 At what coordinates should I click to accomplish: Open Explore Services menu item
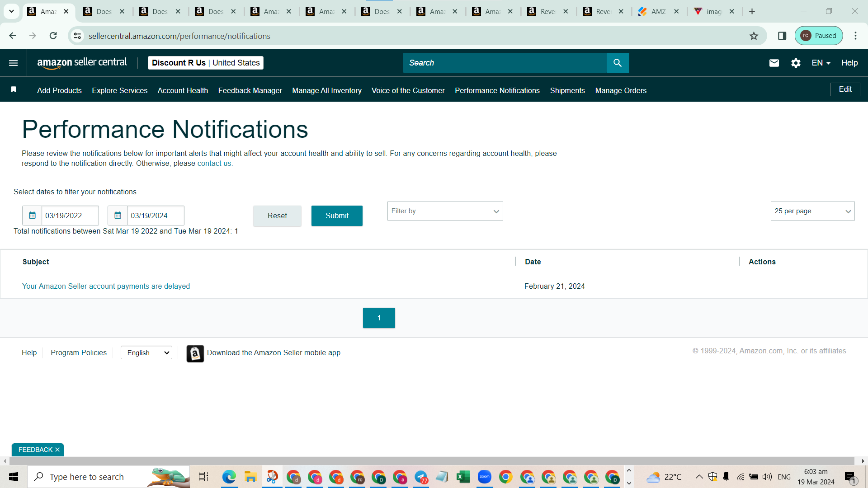tap(120, 90)
